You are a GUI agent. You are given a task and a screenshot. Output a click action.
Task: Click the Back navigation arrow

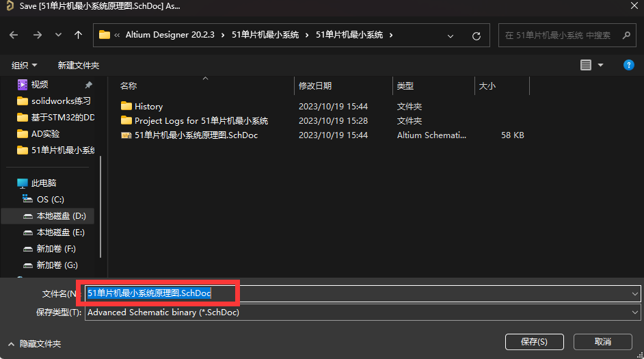pos(14,35)
